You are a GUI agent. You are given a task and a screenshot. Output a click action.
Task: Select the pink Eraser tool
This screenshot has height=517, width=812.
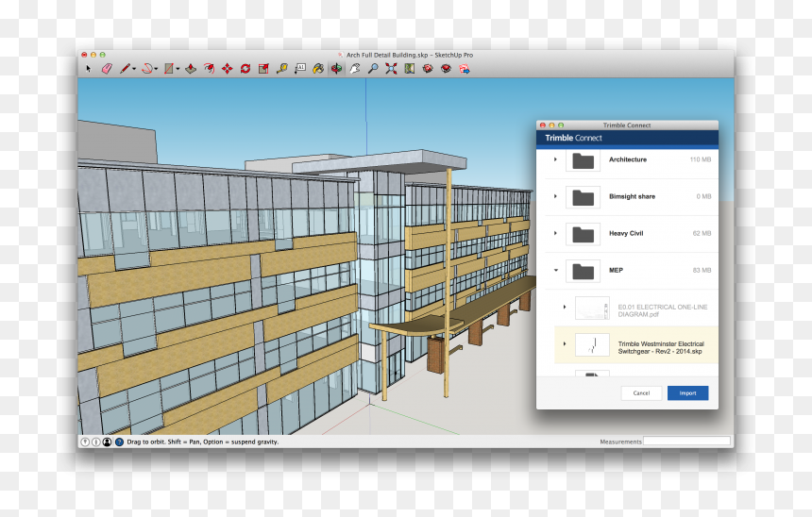coord(107,68)
